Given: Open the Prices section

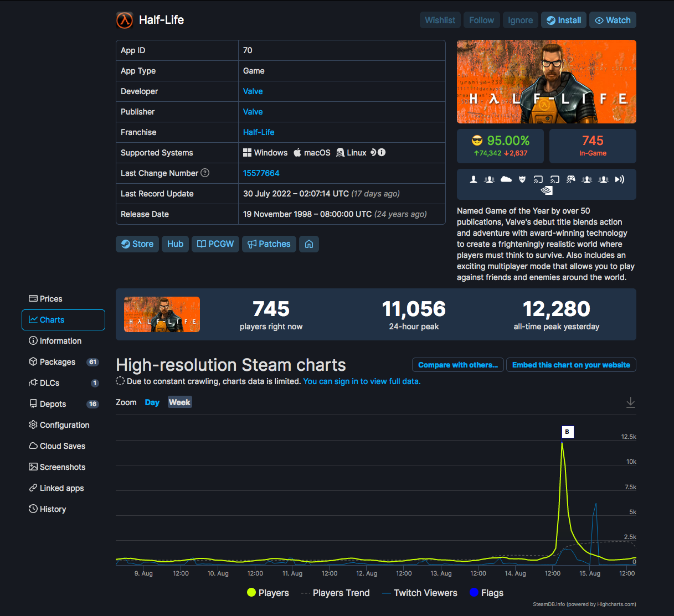Looking at the screenshot, I should (63, 299).
